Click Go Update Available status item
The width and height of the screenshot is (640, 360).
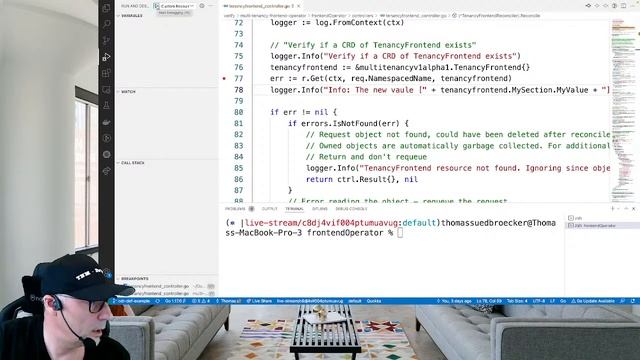click(x=593, y=301)
